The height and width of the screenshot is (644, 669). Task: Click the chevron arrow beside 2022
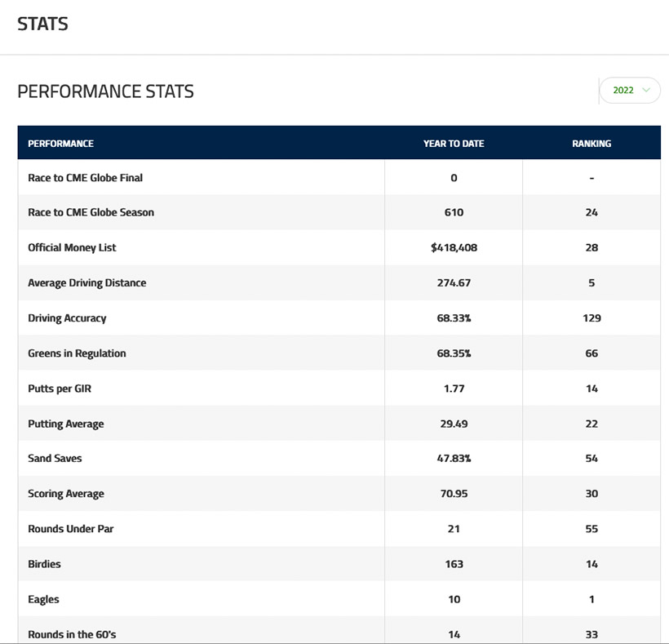(646, 91)
